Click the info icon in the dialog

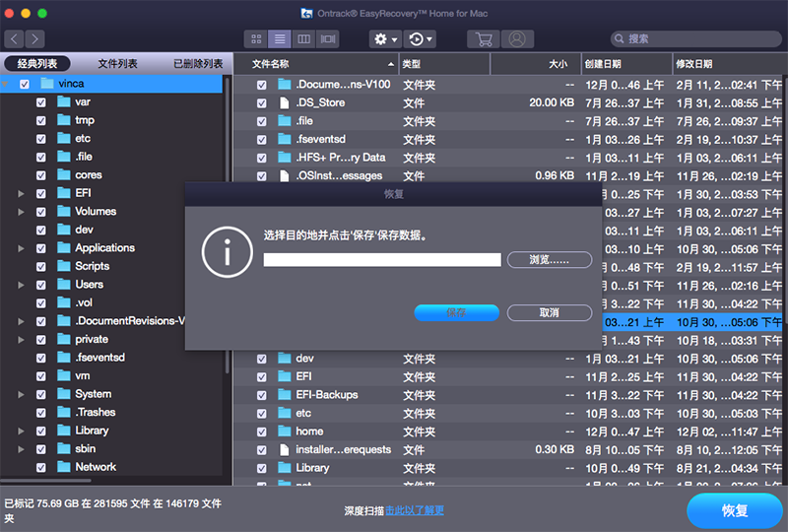(x=228, y=252)
